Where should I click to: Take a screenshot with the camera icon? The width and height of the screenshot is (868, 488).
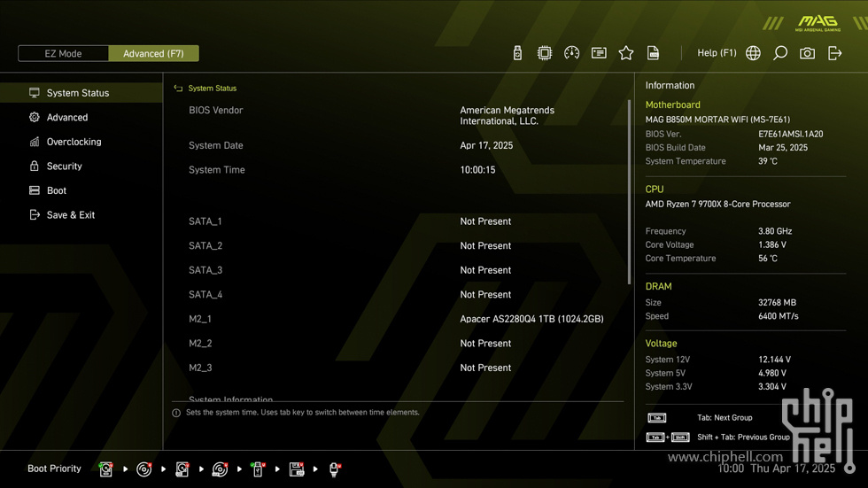coord(807,53)
